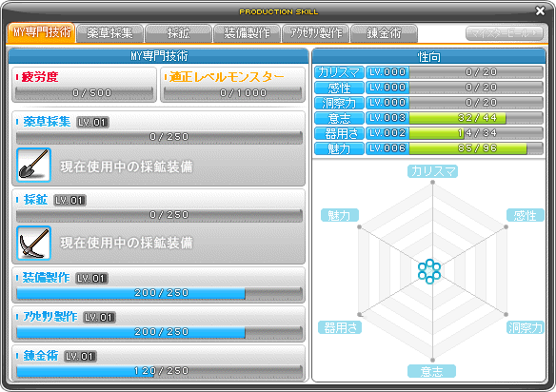Select the center flower icon in radar chart
The width and height of the screenshot is (556, 392).
click(x=429, y=271)
